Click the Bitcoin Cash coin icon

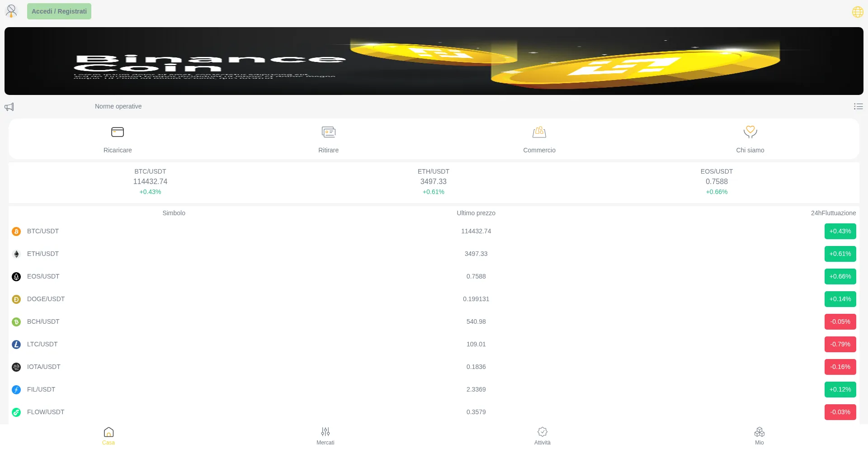pos(16,322)
